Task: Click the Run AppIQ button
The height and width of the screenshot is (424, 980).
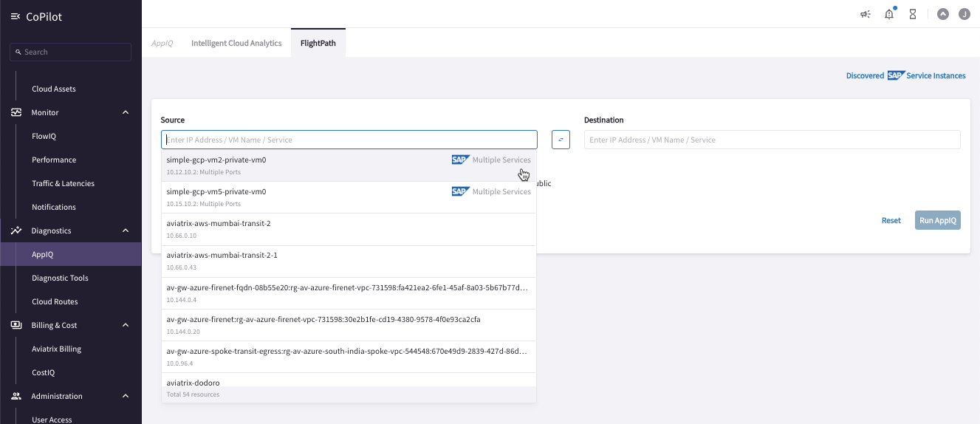Action: (938, 220)
